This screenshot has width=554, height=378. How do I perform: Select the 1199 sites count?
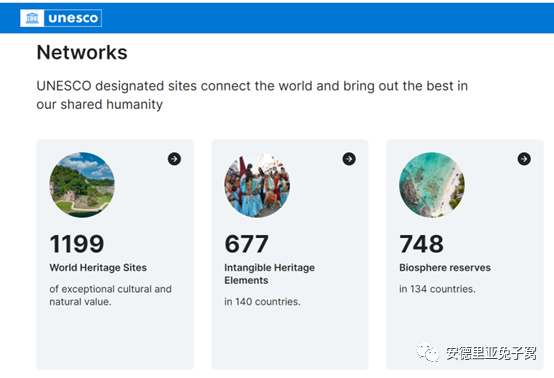click(x=77, y=244)
